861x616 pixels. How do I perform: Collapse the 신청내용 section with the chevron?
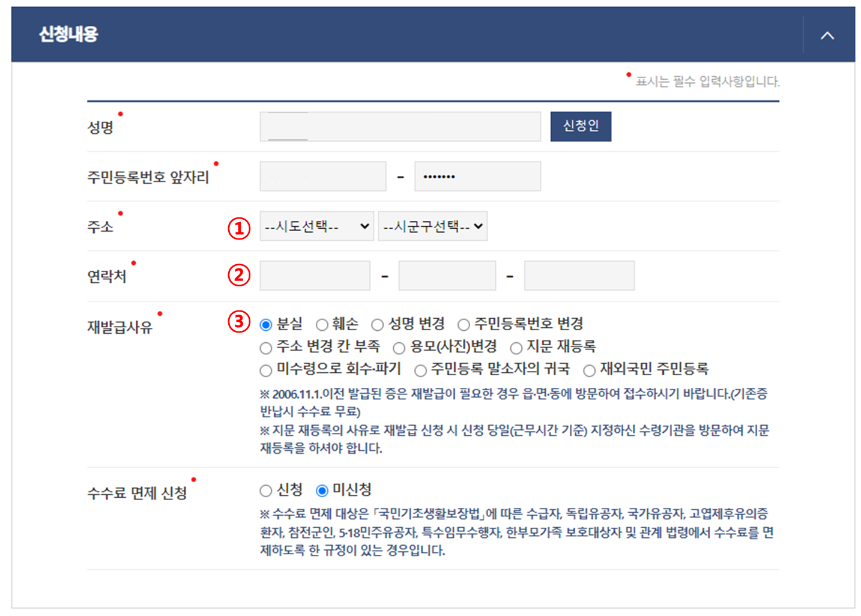pyautogui.click(x=827, y=35)
